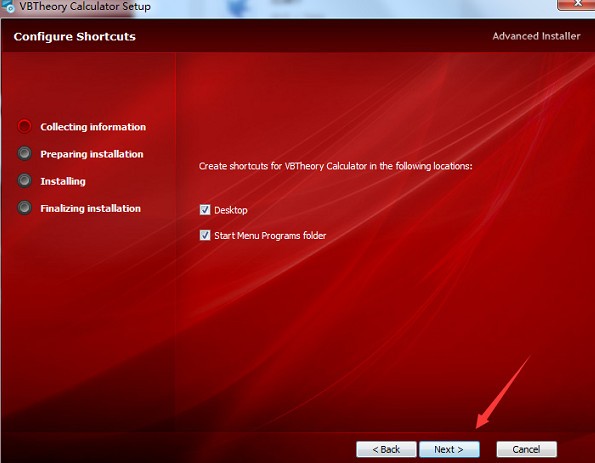Click the Preparing installation step bullet
Screen dimensions: 595x463
click(25, 153)
